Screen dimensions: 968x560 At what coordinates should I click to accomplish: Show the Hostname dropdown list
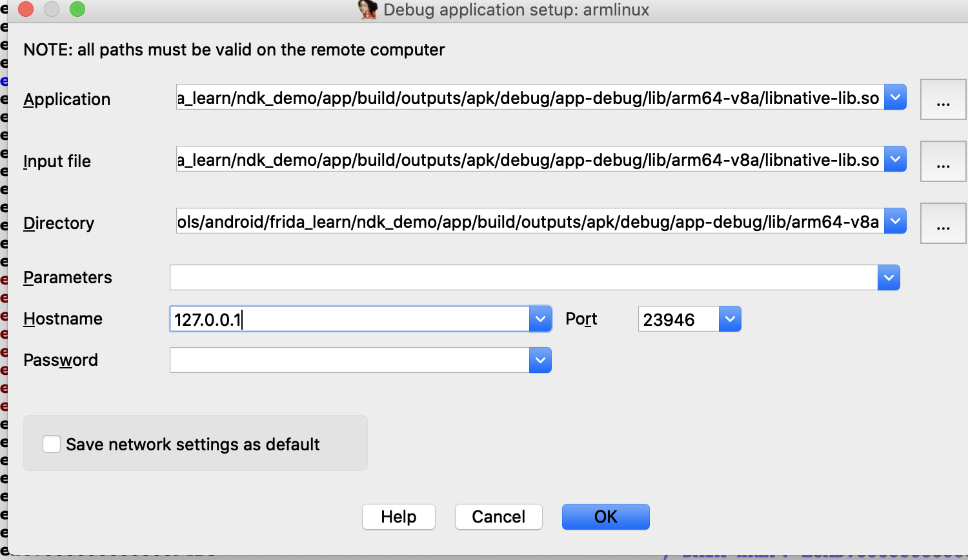tap(540, 319)
